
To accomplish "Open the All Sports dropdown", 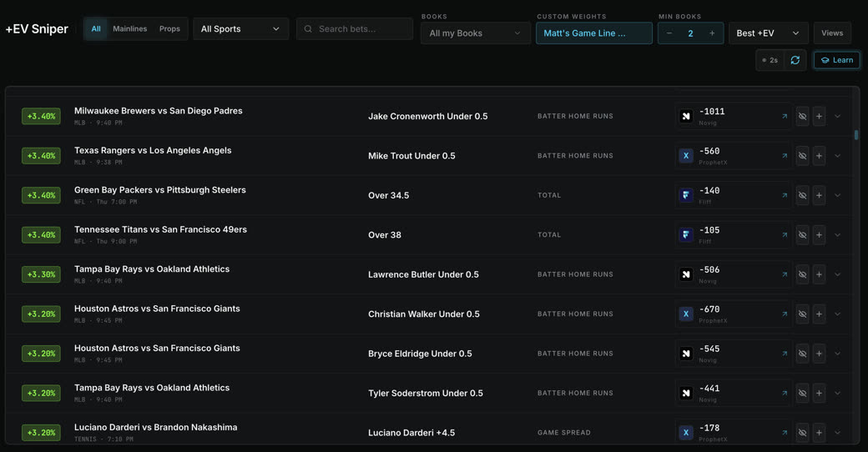I will click(241, 28).
